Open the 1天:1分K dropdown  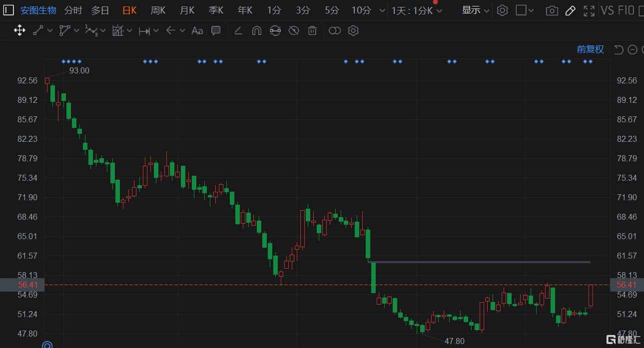point(417,10)
